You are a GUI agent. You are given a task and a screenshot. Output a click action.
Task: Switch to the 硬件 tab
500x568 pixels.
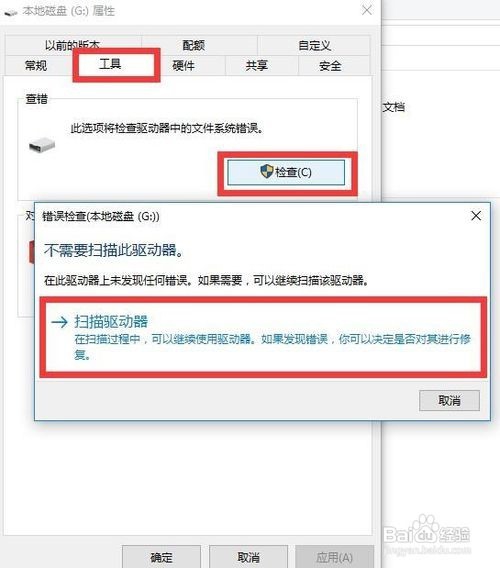183,65
